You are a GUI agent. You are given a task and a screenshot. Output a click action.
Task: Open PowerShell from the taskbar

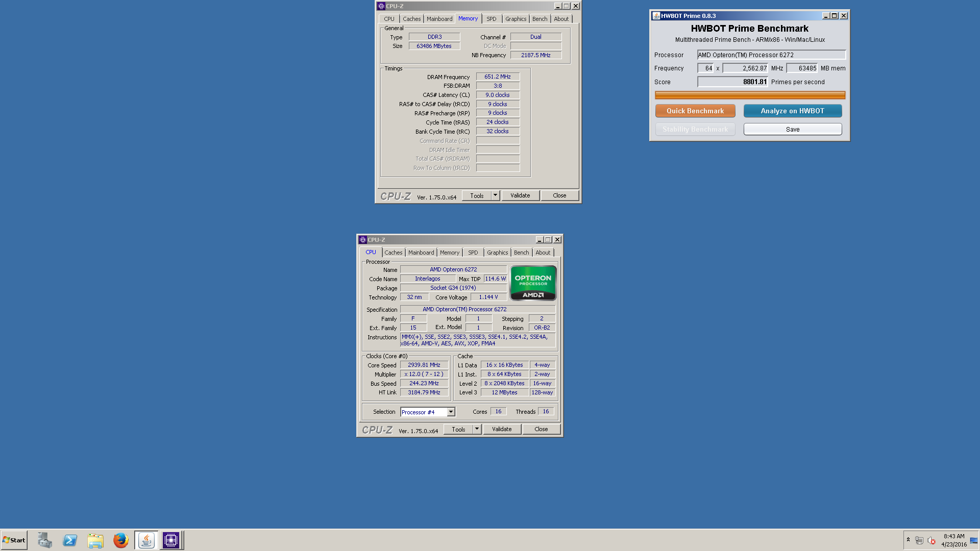pos(70,540)
